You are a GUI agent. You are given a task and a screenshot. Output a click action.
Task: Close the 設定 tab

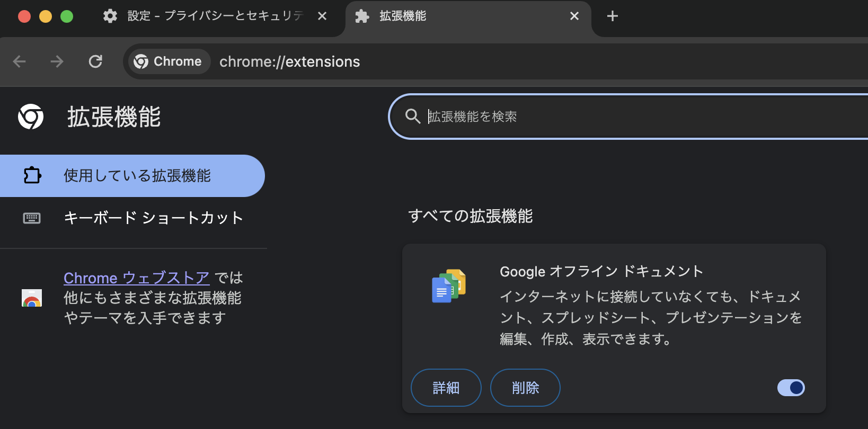322,16
